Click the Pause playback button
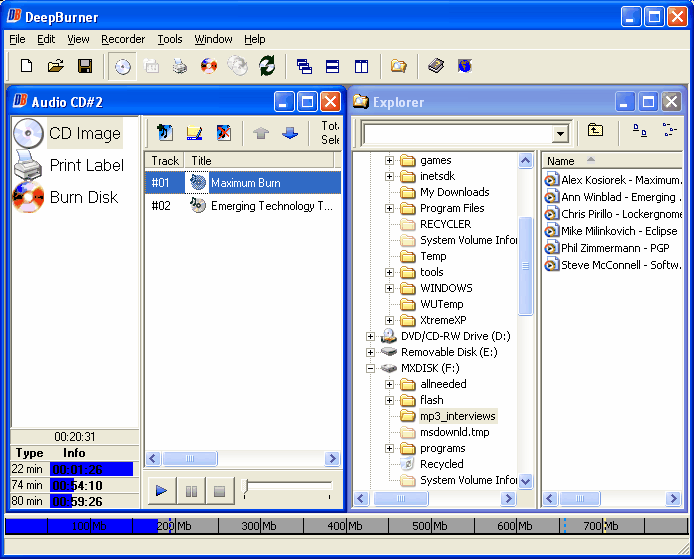Screen dimensions: 694x559 click(191, 490)
